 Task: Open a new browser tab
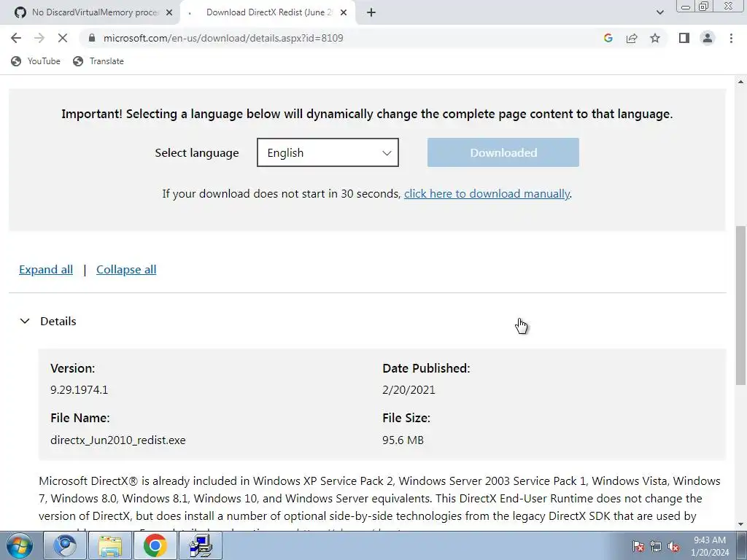point(371,13)
